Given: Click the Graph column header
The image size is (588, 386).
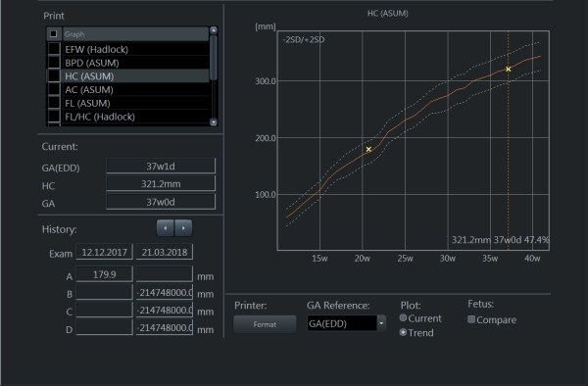Looking at the screenshot, I should click(x=135, y=34).
